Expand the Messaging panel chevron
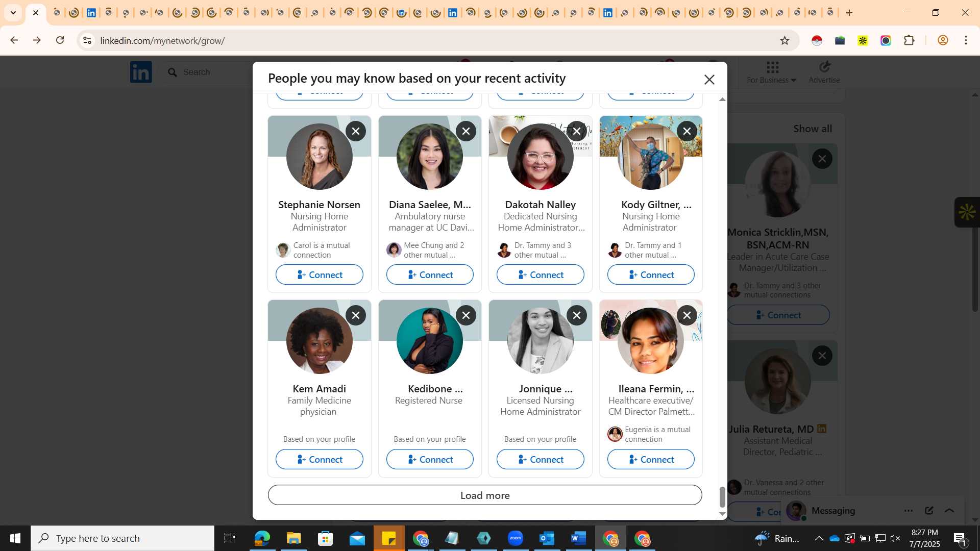 click(949, 511)
